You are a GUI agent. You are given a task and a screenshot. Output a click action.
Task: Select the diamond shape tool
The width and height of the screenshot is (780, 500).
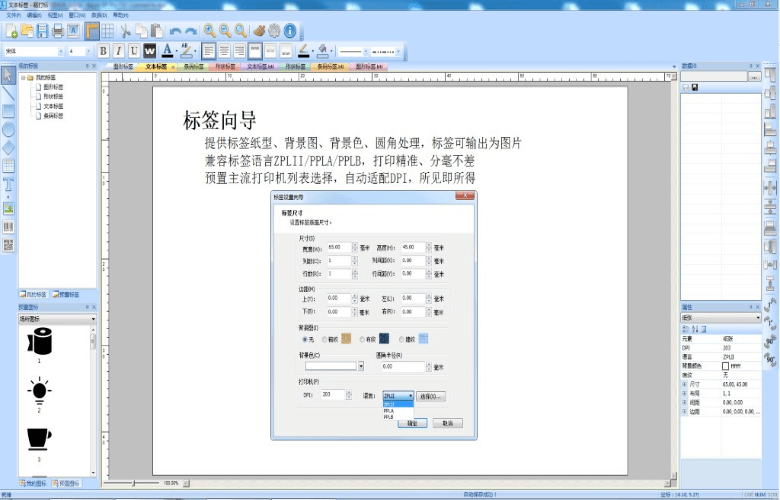pos(8,148)
